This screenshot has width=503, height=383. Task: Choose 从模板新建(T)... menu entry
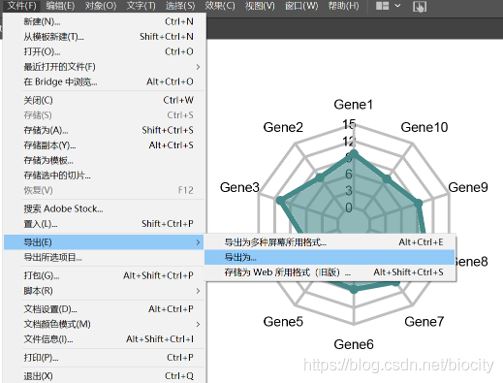[105, 37]
